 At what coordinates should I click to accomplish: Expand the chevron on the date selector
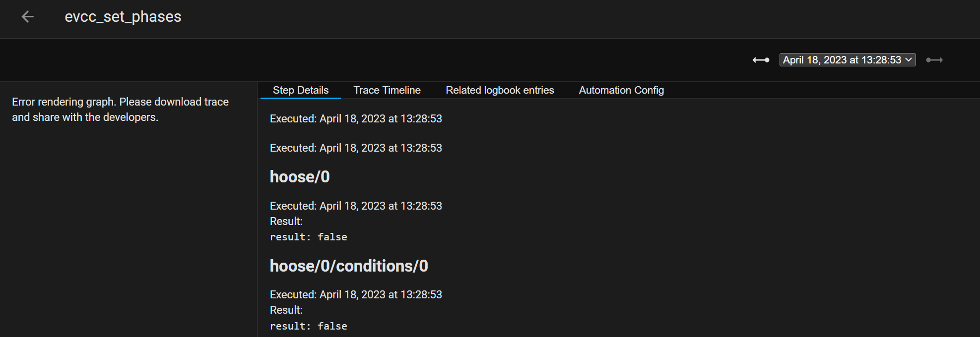pyautogui.click(x=909, y=59)
